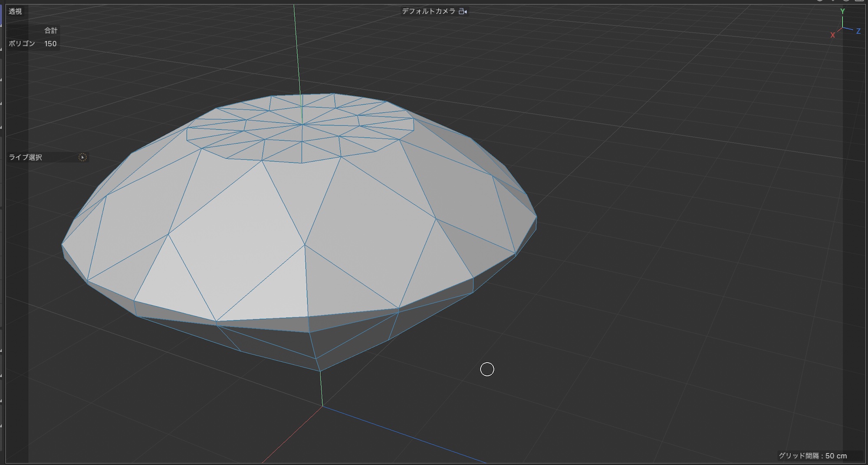Click the circular live selection cursor

pyautogui.click(x=487, y=369)
